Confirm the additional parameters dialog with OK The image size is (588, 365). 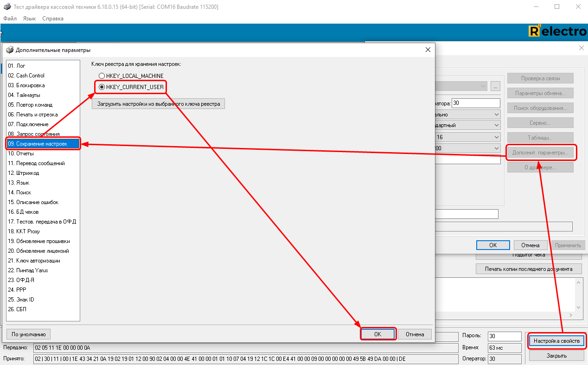[377, 334]
